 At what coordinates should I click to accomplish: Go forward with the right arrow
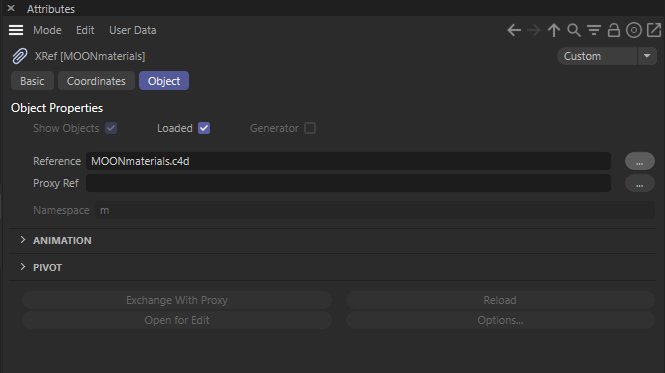pos(534,30)
